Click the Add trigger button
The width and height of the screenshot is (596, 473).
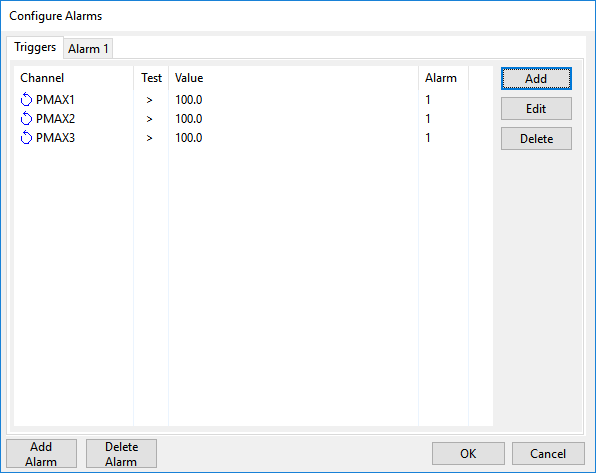pyautogui.click(x=536, y=79)
